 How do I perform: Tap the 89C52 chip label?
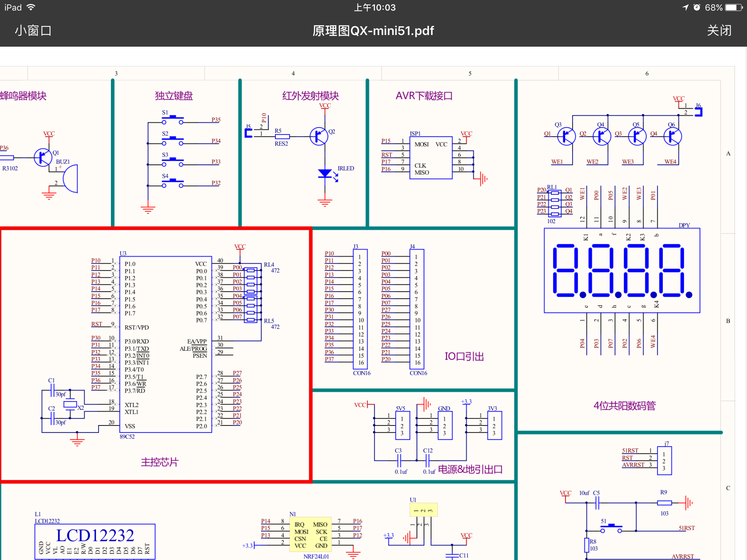[x=127, y=436]
